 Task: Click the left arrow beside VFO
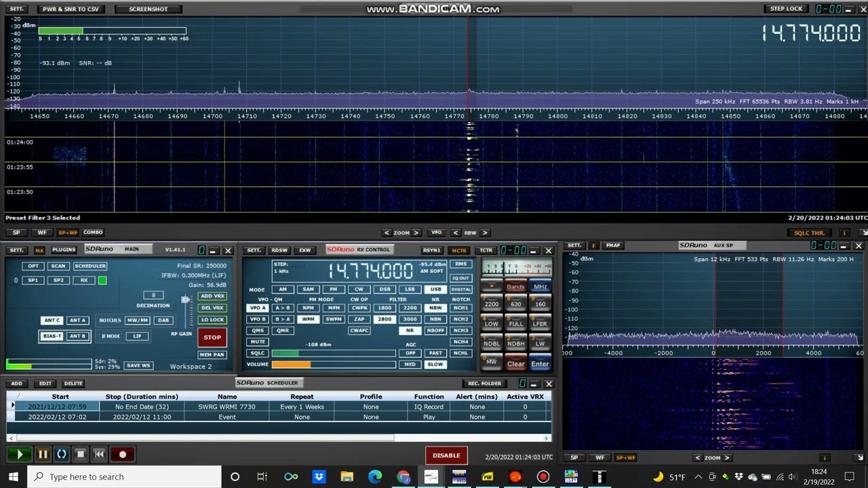(x=455, y=233)
